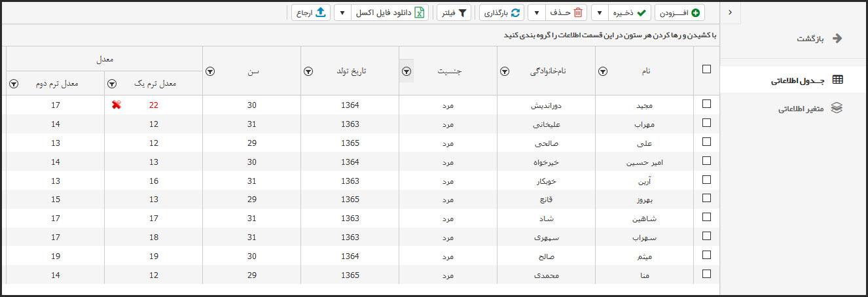This screenshot has width=868, height=297.
Task: Select the red value 22 cell
Action: tap(153, 105)
